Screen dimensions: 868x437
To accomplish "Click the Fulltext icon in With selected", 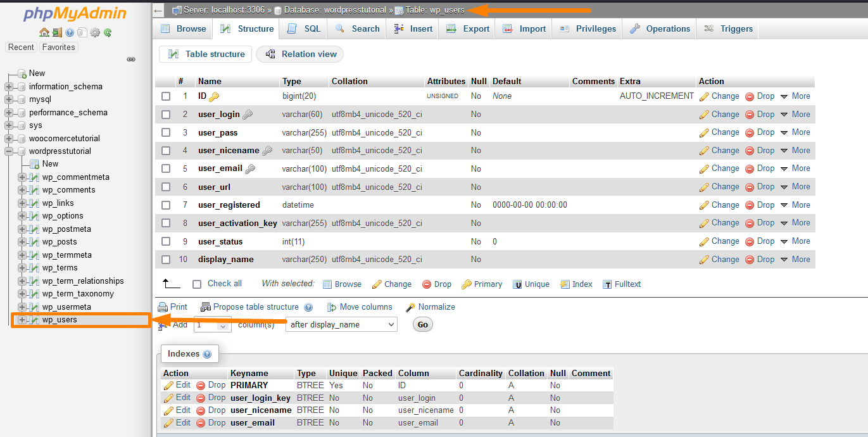I will pyautogui.click(x=607, y=284).
